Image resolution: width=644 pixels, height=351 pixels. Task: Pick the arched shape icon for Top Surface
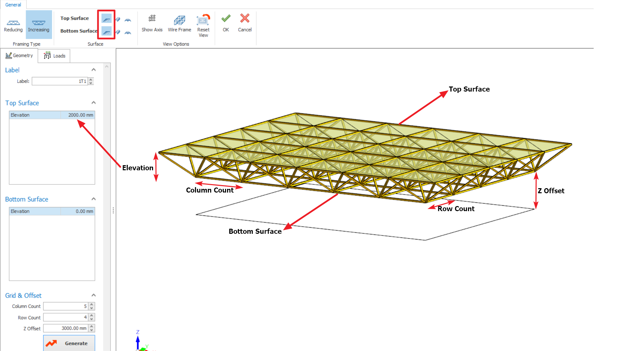coord(128,20)
